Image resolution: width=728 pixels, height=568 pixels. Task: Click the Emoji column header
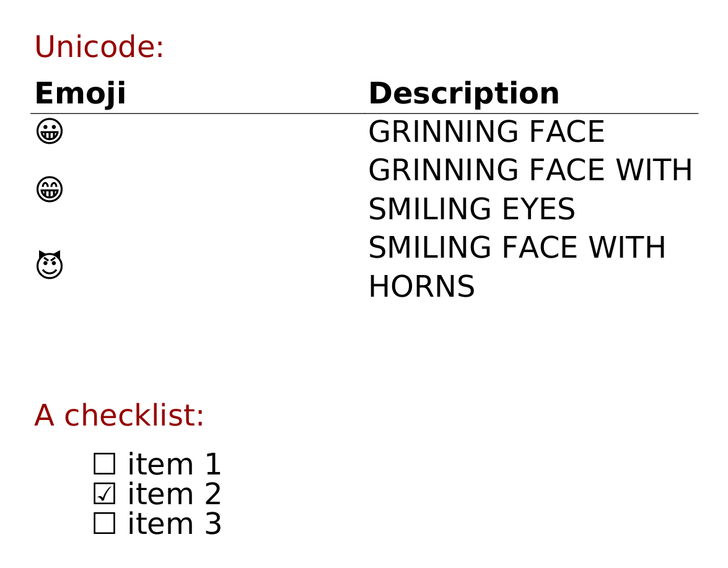tap(80, 94)
